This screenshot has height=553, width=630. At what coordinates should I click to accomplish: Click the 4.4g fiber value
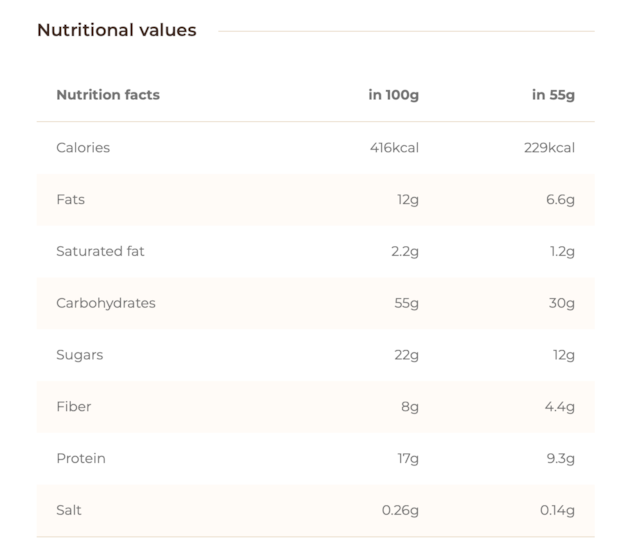[x=560, y=407]
